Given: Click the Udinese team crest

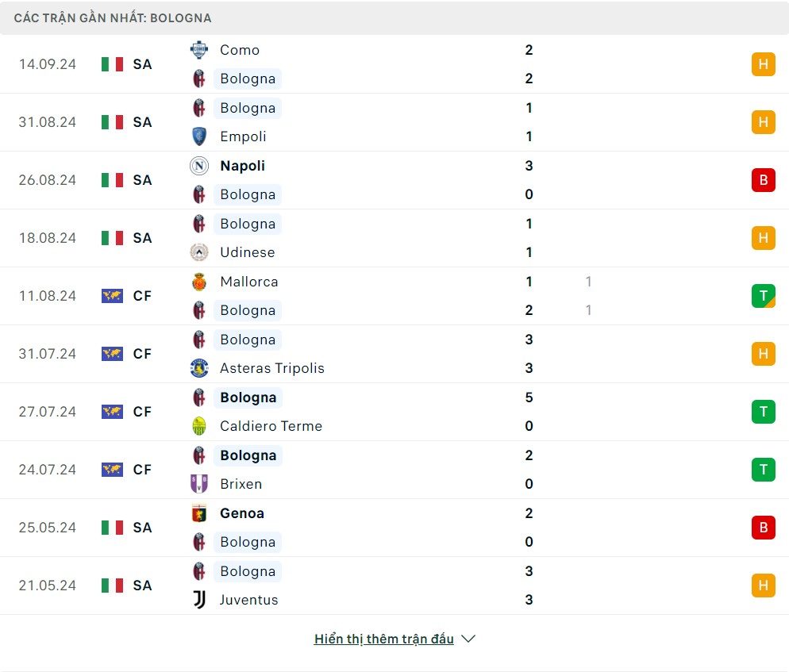Looking at the screenshot, I should [199, 252].
